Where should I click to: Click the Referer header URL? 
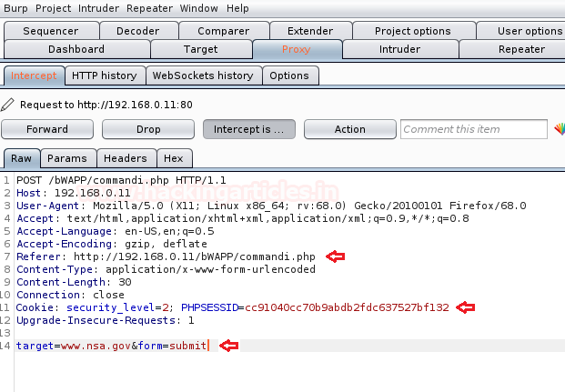(194, 256)
